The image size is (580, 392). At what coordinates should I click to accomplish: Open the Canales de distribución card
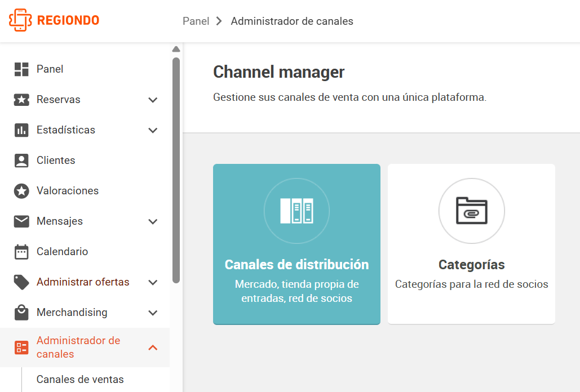pos(296,244)
